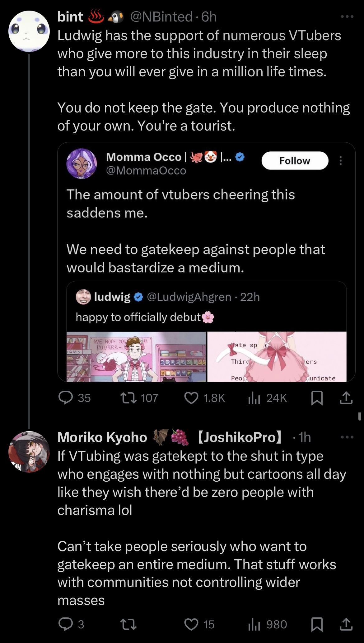Open more options on Moriko Kyoho's tweet
This screenshot has width=364, height=643.
click(x=347, y=437)
